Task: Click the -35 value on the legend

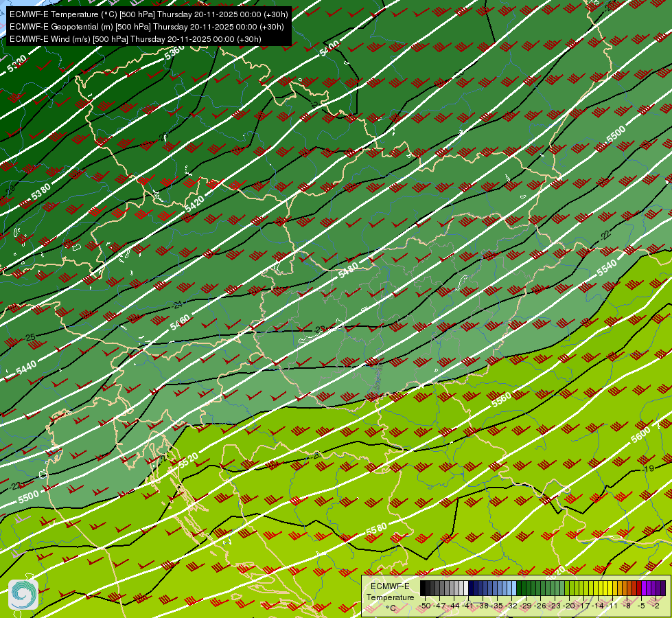Action: pyautogui.click(x=497, y=606)
